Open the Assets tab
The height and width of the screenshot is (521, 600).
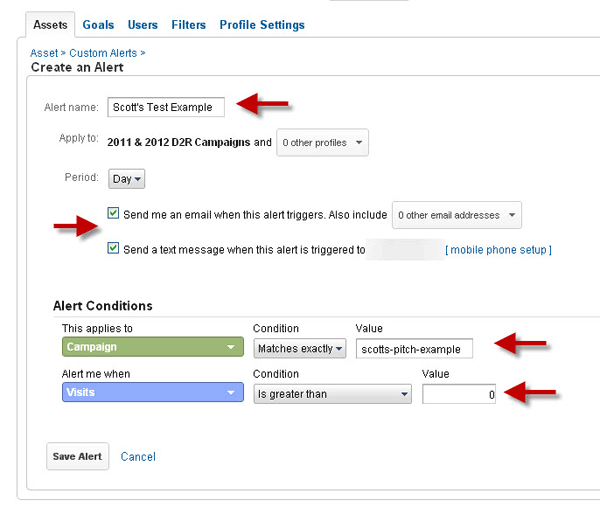[x=49, y=24]
